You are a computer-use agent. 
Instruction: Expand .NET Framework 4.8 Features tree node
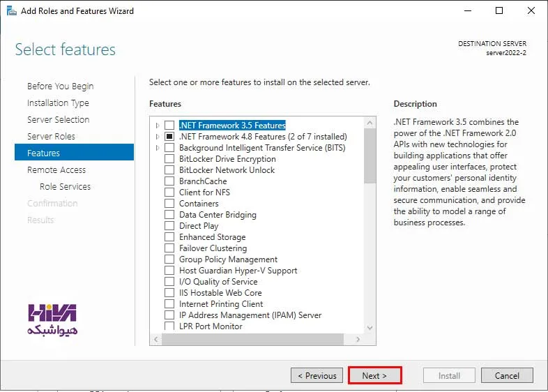pos(158,137)
